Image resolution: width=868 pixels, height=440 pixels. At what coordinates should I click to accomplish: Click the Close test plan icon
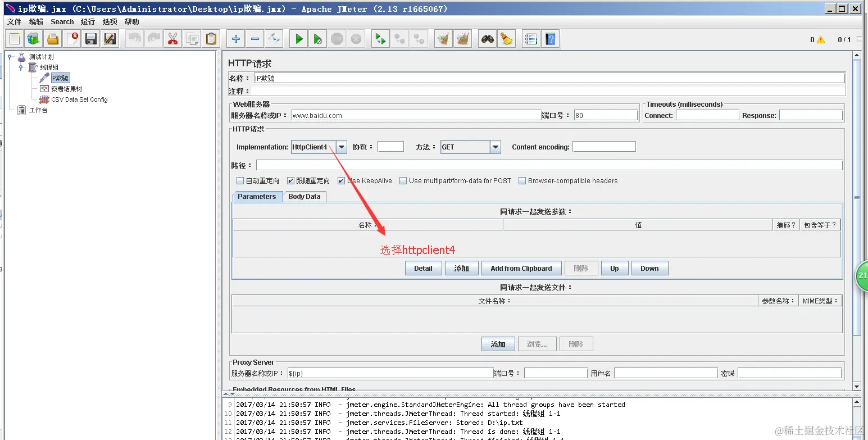pos(72,39)
